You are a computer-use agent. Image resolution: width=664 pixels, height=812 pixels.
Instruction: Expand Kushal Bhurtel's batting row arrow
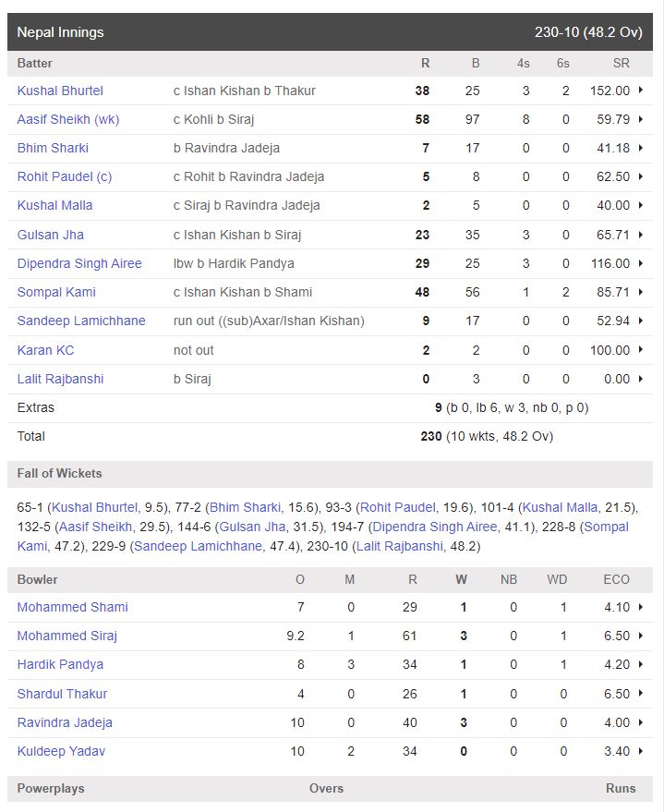tap(641, 91)
